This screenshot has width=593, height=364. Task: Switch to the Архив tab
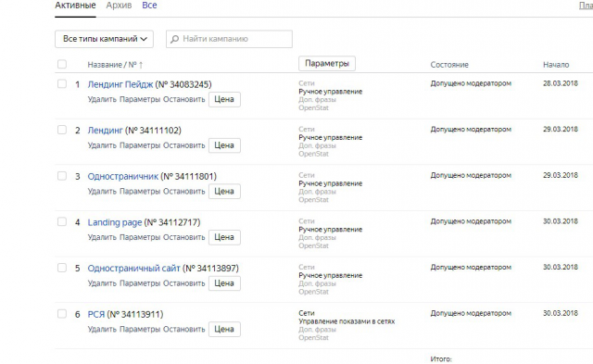pos(119,6)
